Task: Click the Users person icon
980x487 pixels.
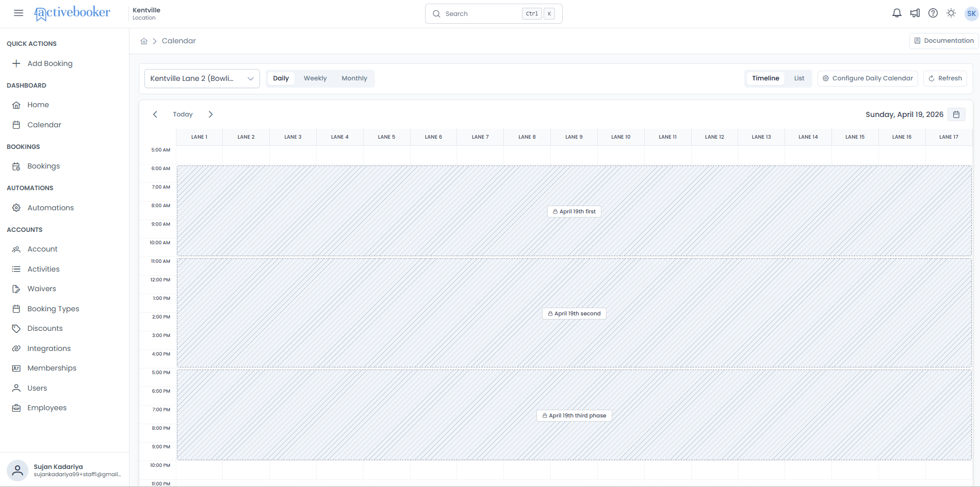Action: point(17,388)
